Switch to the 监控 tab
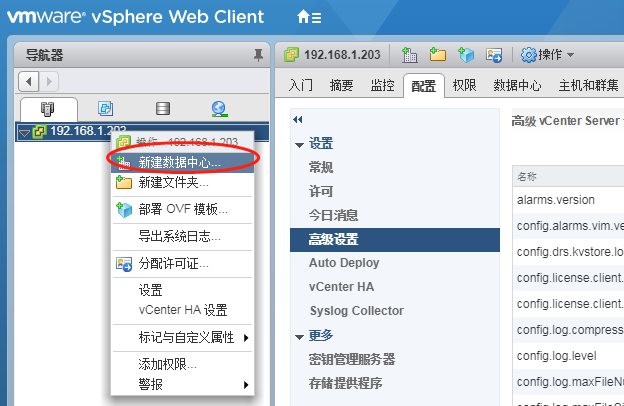Screen dimensions: 624x406 pyautogui.click(x=382, y=85)
